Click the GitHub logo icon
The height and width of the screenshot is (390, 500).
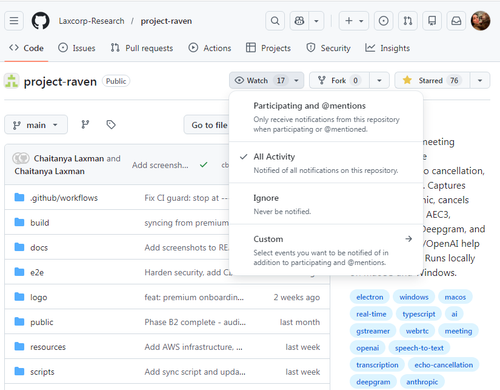click(40, 21)
